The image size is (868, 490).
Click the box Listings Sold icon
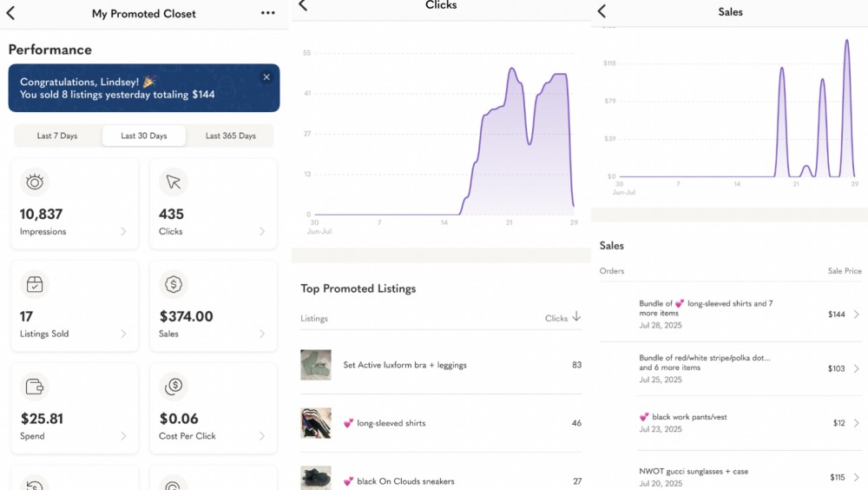(x=35, y=284)
